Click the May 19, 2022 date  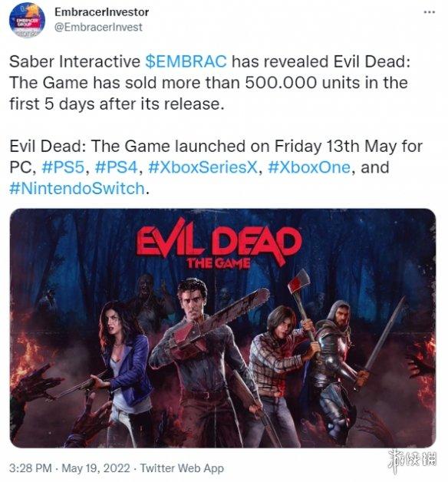click(x=96, y=468)
